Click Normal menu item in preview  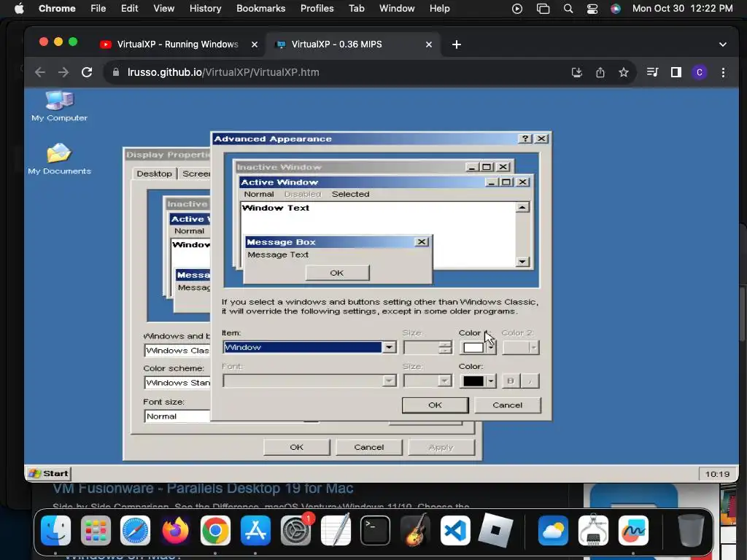click(259, 194)
